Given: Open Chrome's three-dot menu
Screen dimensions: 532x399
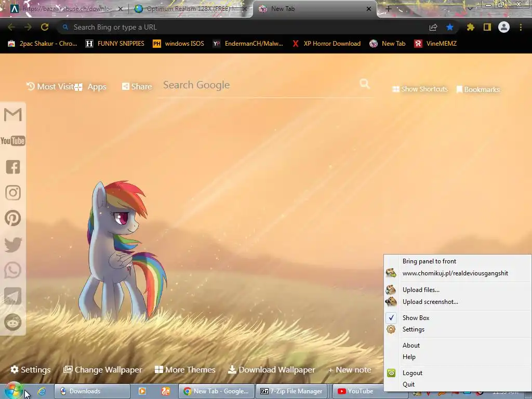Looking at the screenshot, I should (521, 27).
